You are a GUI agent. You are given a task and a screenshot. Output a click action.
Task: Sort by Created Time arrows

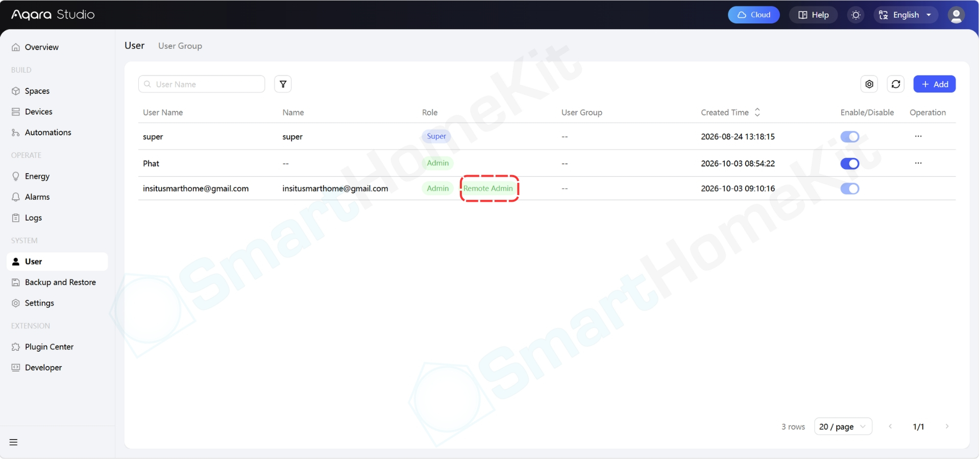(757, 112)
